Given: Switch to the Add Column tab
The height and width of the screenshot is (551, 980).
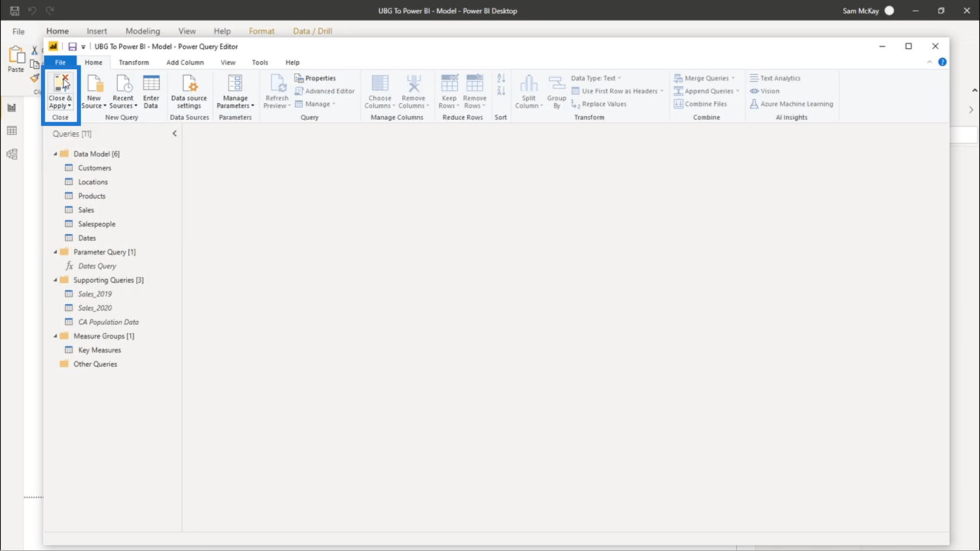Looking at the screenshot, I should (x=185, y=62).
